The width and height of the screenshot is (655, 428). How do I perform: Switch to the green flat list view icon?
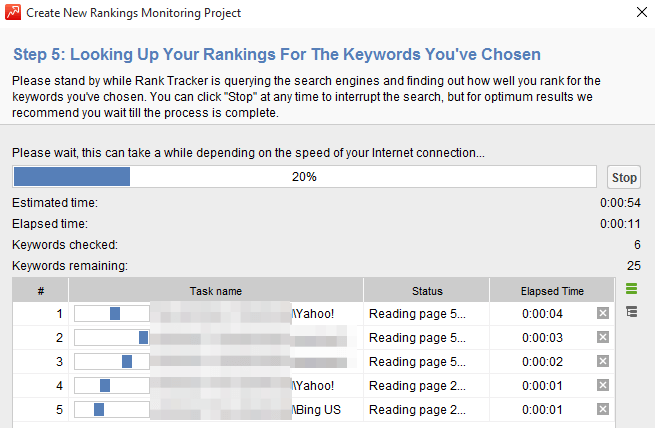[631, 289]
